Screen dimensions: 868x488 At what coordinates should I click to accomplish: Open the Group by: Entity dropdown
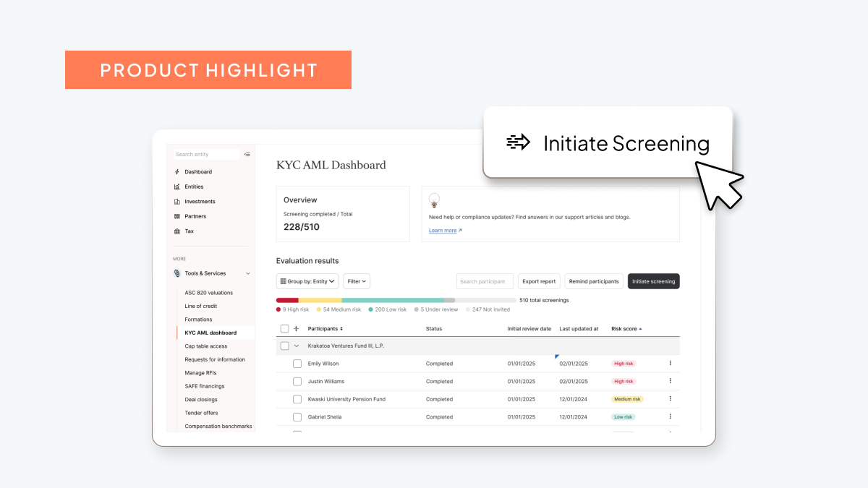tap(307, 281)
